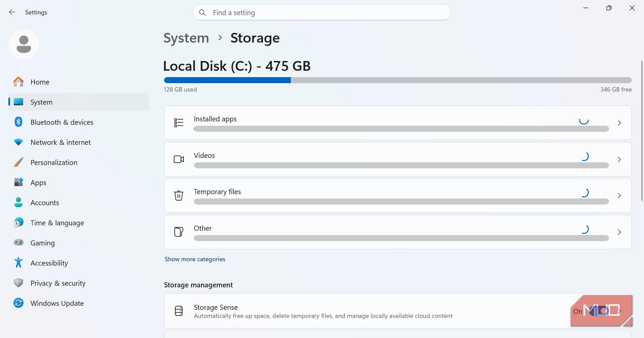Image resolution: width=644 pixels, height=338 pixels.
Task: Click the Accounts person icon
Action: [x=18, y=202]
